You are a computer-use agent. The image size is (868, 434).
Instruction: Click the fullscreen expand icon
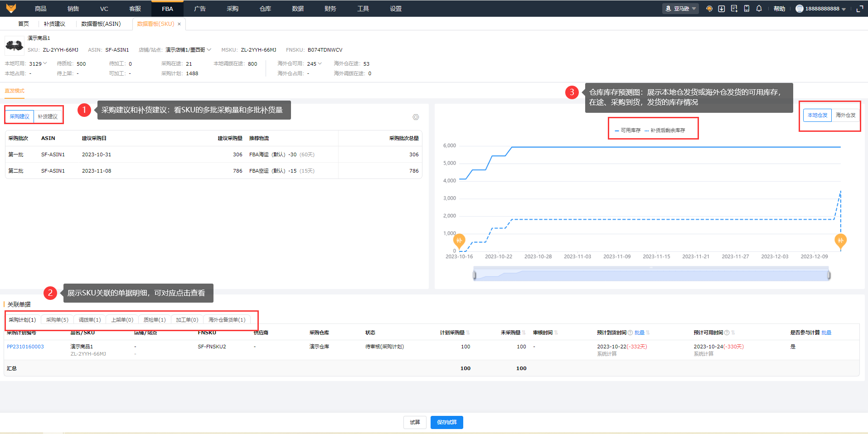pos(859,9)
